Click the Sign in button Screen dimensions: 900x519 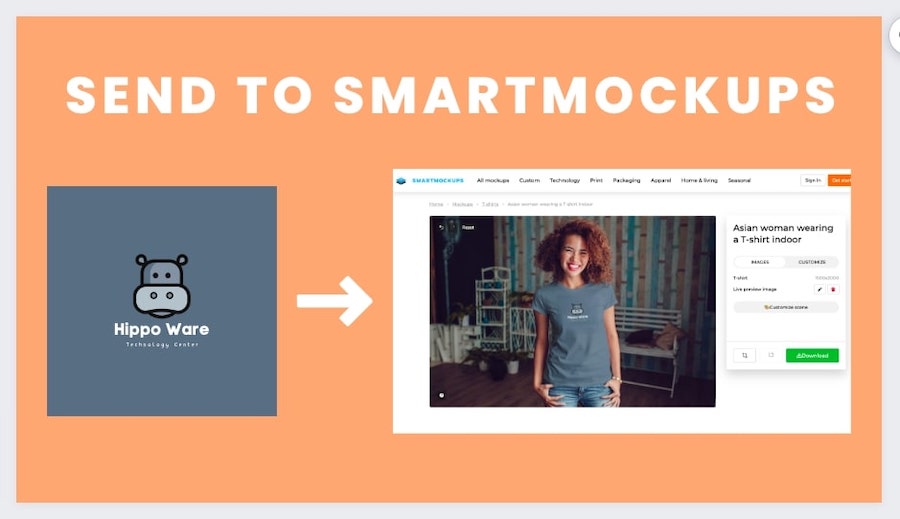point(813,180)
